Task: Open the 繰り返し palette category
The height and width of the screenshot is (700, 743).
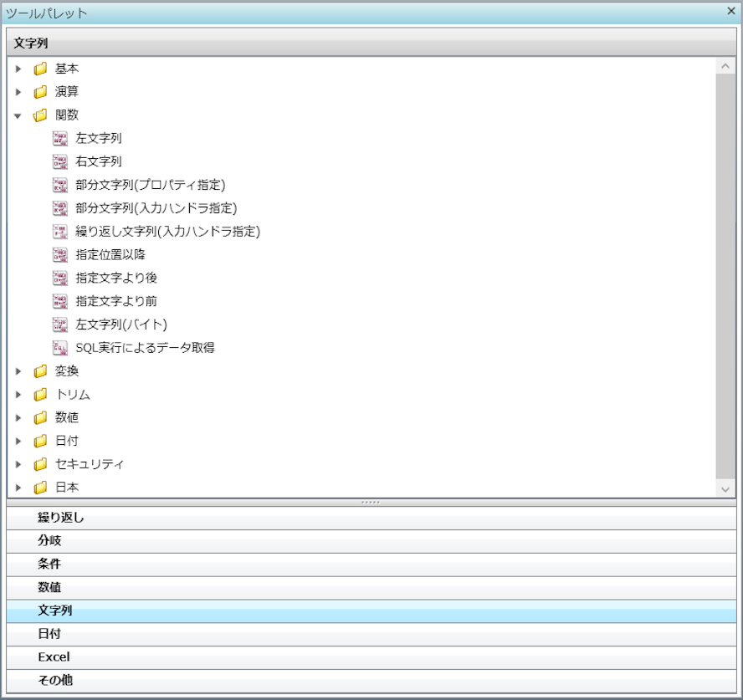Action: coord(371,518)
